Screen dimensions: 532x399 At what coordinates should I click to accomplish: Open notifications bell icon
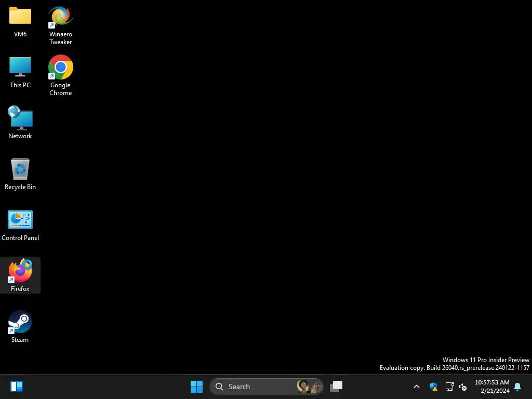(x=517, y=387)
